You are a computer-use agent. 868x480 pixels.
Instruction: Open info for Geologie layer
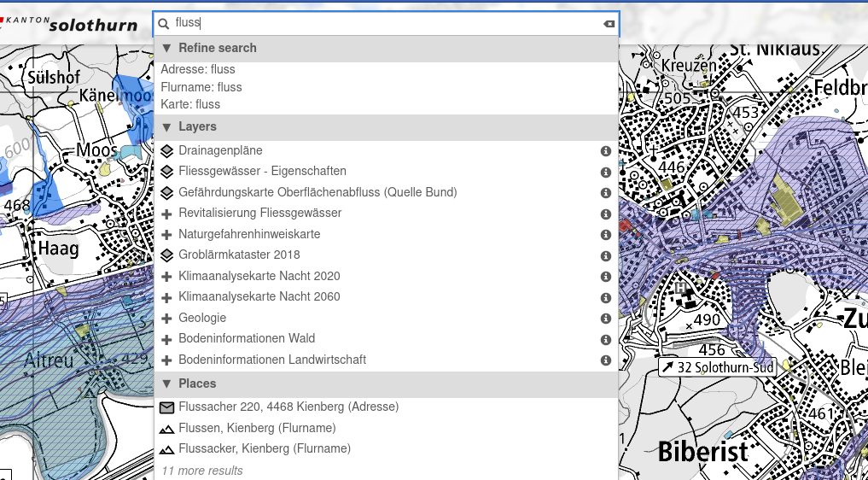coord(606,319)
